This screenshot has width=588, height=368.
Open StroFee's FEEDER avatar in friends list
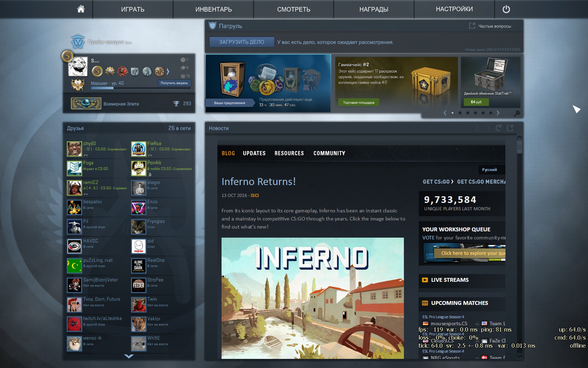coord(139,285)
